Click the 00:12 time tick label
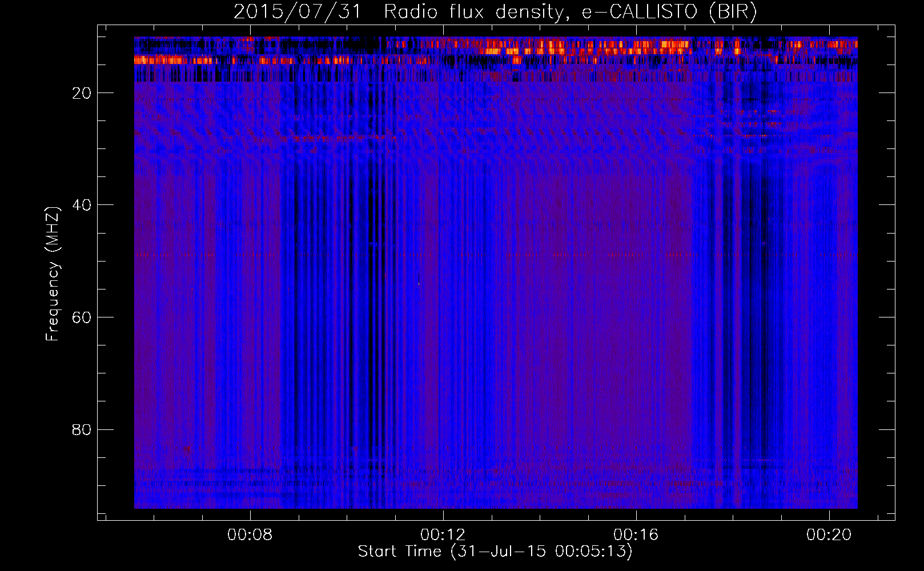The width and height of the screenshot is (924, 571). 443,535
